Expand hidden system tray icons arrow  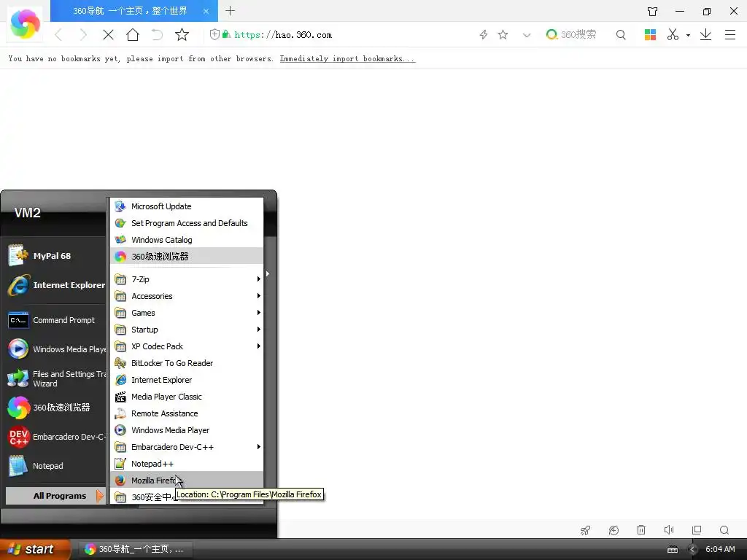(x=693, y=550)
